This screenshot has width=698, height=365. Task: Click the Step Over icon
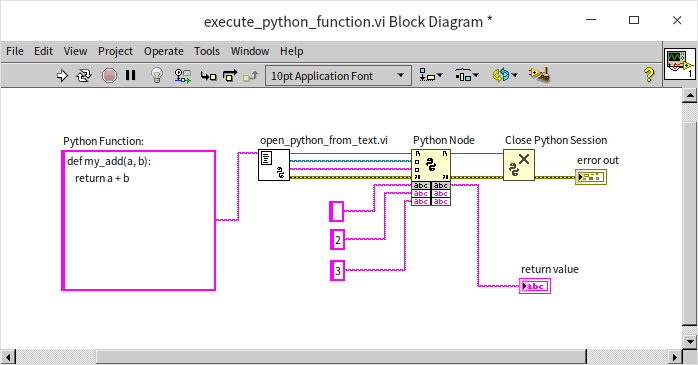pos(230,76)
